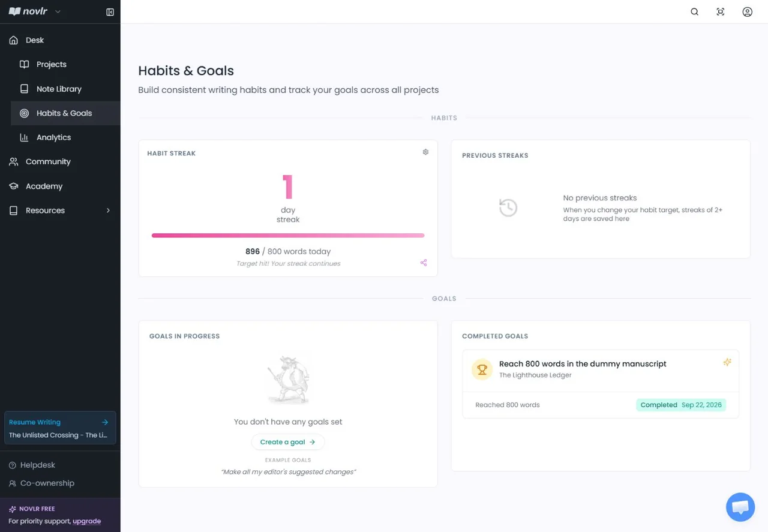
Task: Open 'Reach 800 words in the dummy manuscript' goal
Action: [x=583, y=364]
